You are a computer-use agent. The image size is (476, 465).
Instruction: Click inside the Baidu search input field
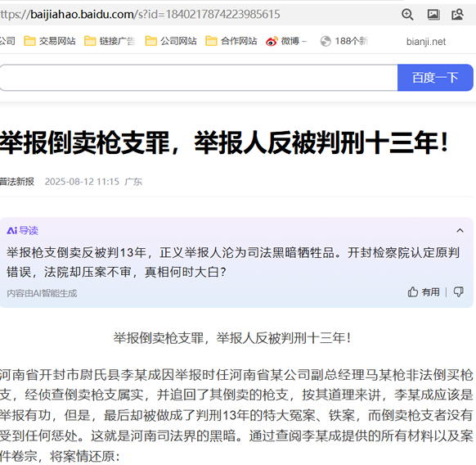pyautogui.click(x=199, y=78)
